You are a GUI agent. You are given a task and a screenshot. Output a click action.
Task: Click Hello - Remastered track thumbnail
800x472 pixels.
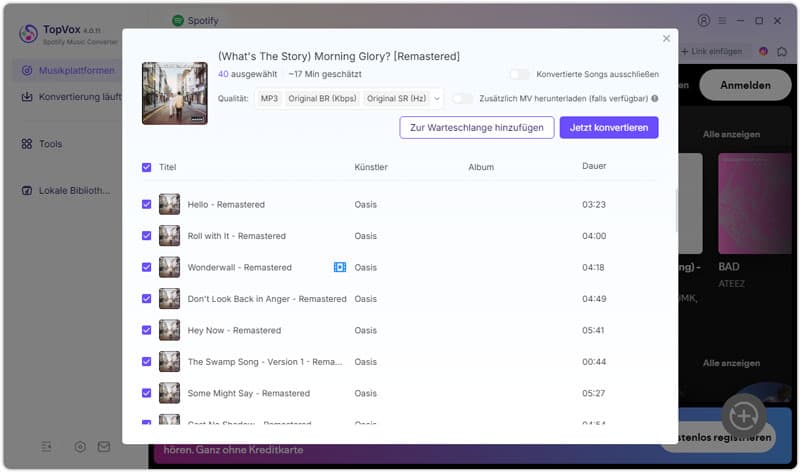tap(169, 204)
